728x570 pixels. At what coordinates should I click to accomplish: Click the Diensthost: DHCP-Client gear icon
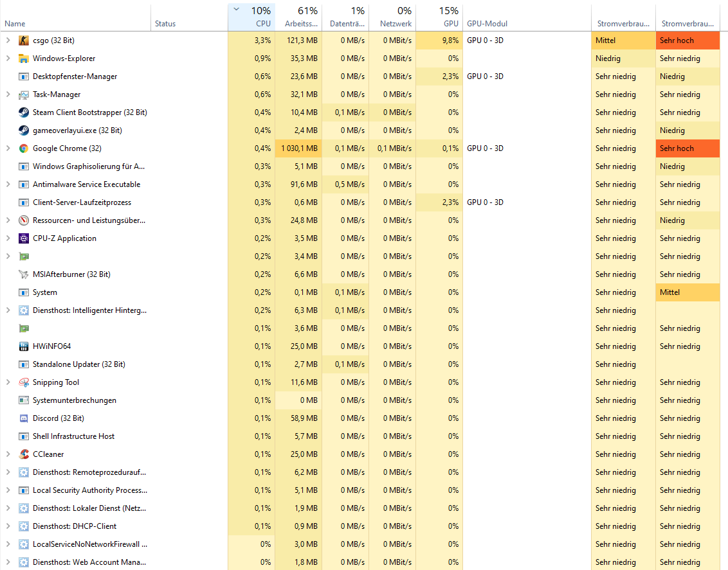(24, 526)
